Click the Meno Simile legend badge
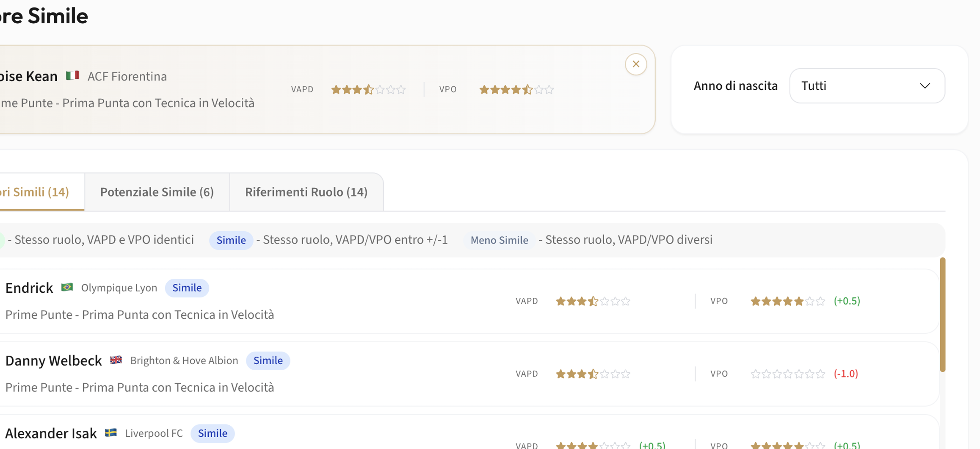Image resolution: width=980 pixels, height=449 pixels. (499, 240)
